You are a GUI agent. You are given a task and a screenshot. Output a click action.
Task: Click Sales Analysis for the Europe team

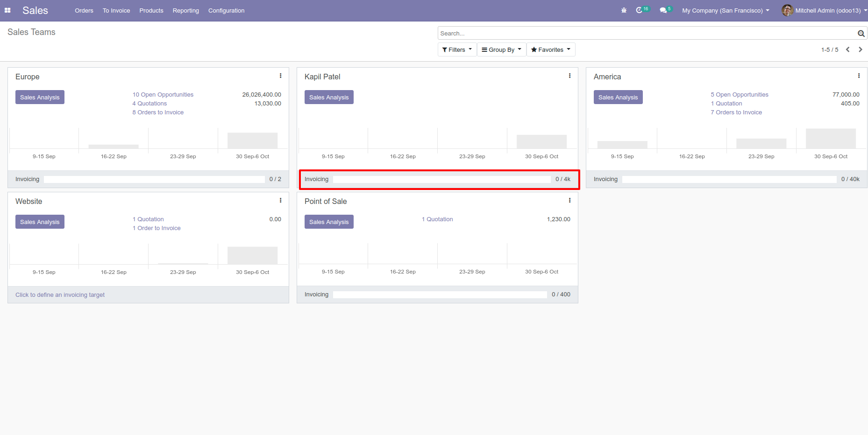coord(40,97)
